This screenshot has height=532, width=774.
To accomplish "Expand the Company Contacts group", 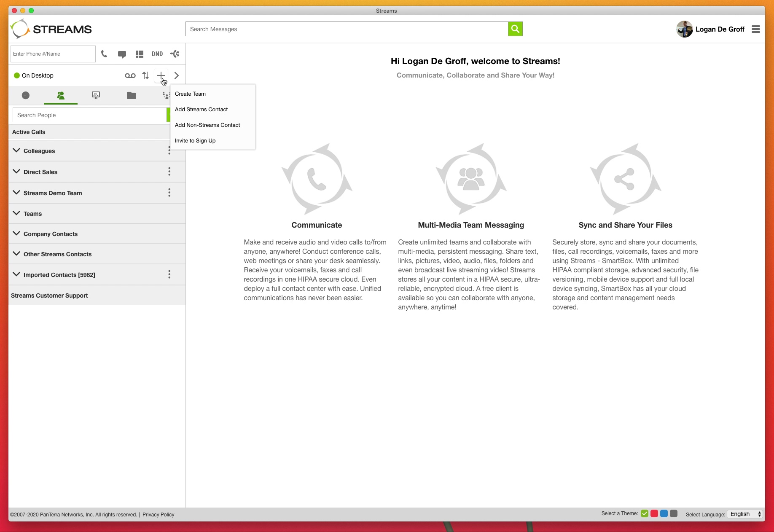I will [16, 234].
